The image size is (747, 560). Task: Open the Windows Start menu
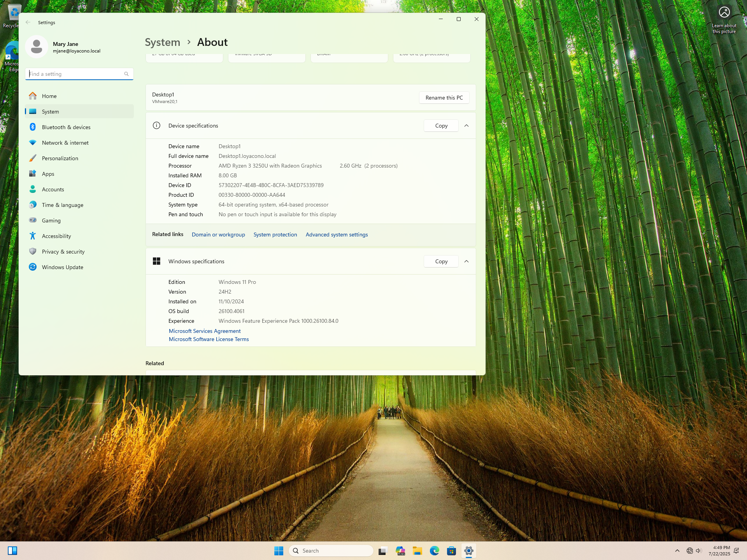(279, 551)
